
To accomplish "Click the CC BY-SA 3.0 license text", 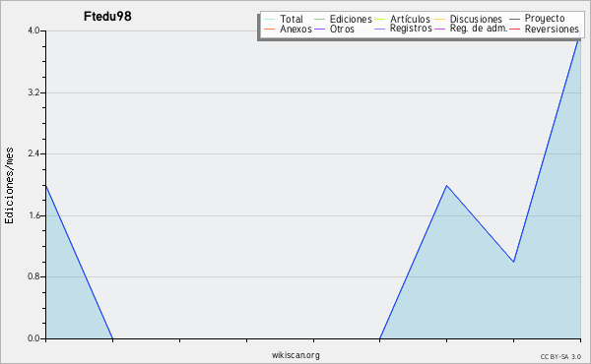I will pyautogui.click(x=560, y=357).
